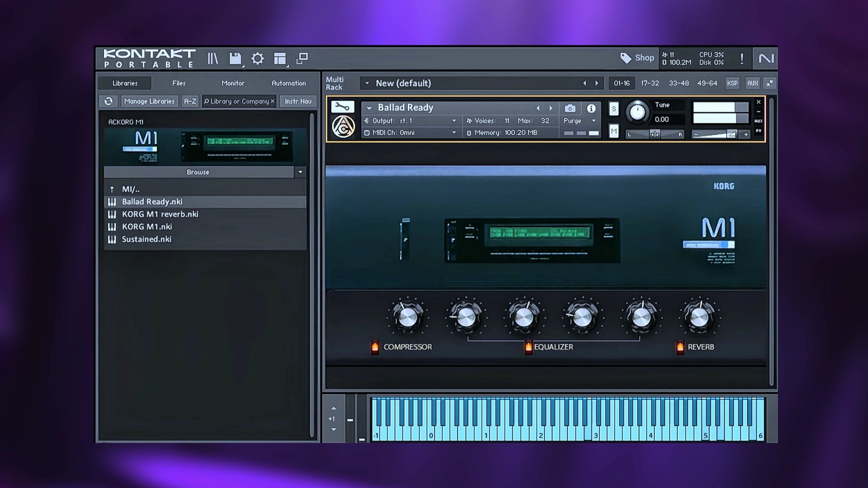Minimize rack view with collapse arrows icon
The width and height of the screenshot is (868, 488).
pyautogui.click(x=769, y=83)
